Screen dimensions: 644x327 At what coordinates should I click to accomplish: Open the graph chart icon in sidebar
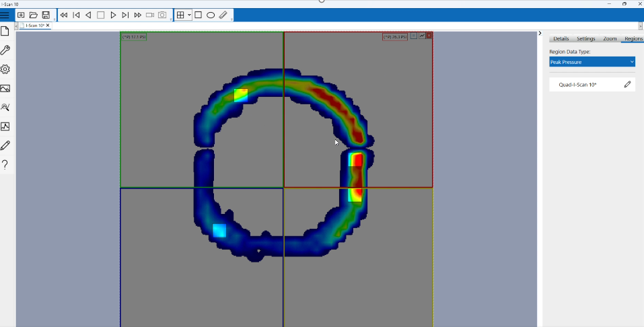tap(5, 126)
